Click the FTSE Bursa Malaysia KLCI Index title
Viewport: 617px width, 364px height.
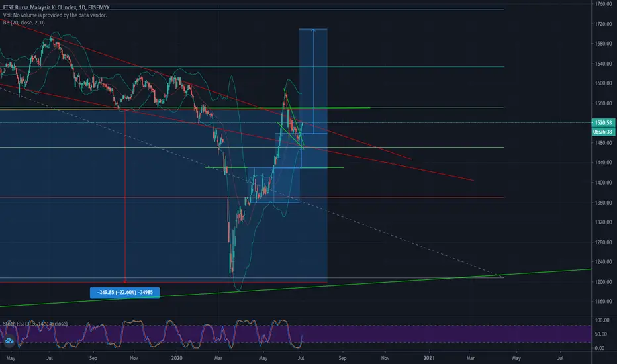click(x=56, y=7)
